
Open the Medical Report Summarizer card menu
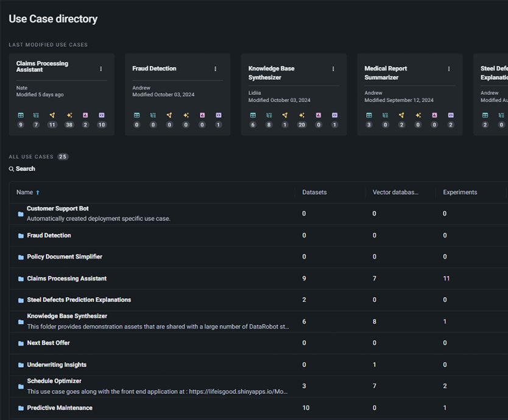pos(449,69)
